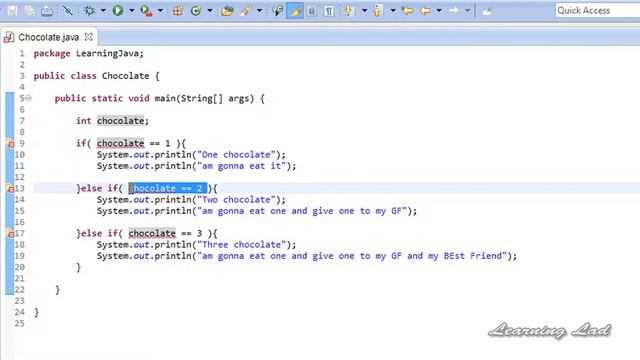
Task: Click the icon left of Mark Occurrences
Action: [x=278, y=11]
